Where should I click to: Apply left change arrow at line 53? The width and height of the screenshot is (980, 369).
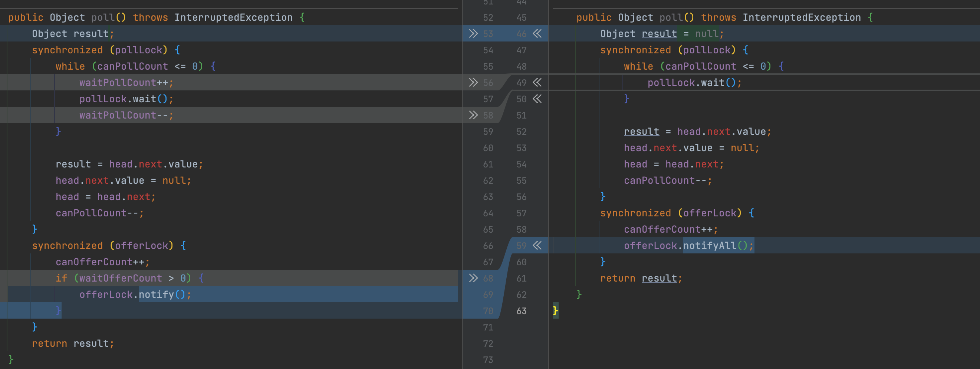[x=473, y=33]
